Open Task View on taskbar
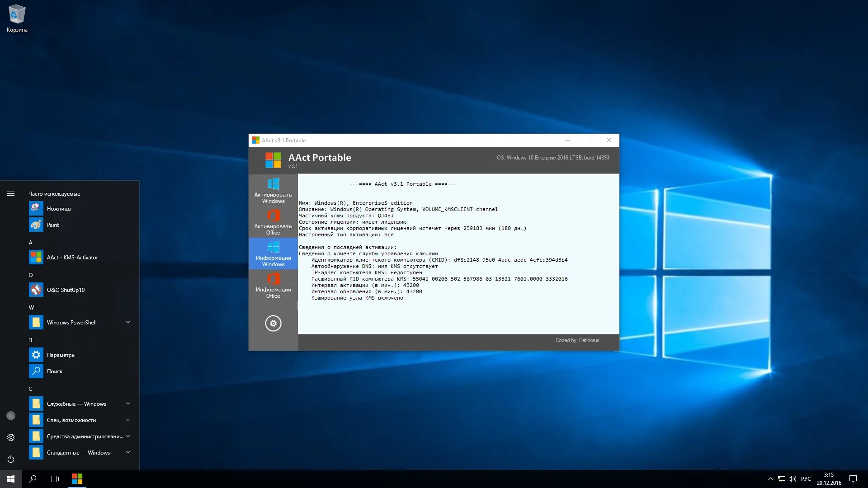The width and height of the screenshot is (868, 488). (x=54, y=479)
